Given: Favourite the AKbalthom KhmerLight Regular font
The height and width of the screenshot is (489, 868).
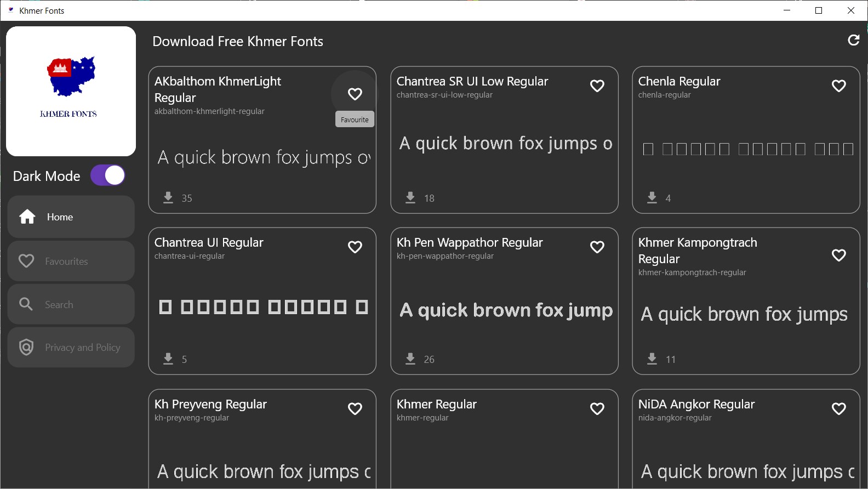Looking at the screenshot, I should tap(355, 94).
